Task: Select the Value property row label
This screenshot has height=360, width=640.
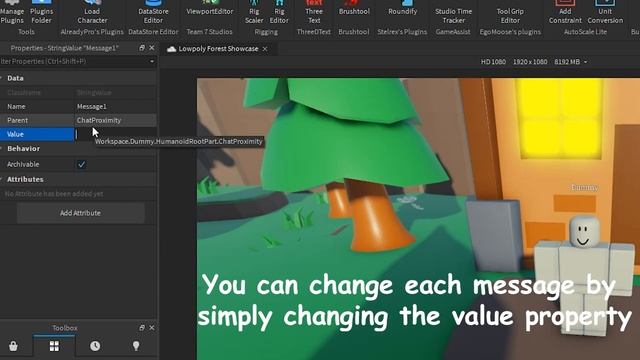Action: click(37, 134)
